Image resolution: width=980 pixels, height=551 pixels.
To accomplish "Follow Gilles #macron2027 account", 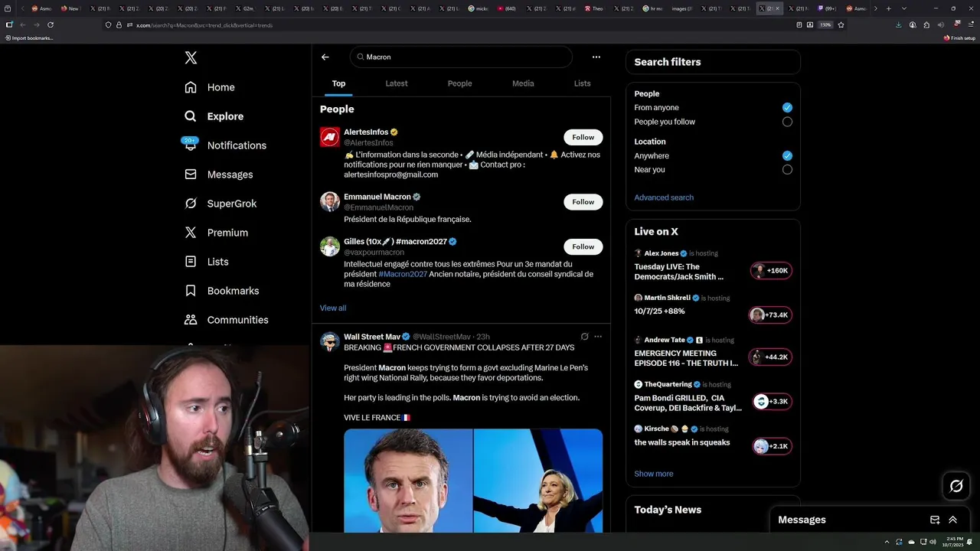I will 583,246.
